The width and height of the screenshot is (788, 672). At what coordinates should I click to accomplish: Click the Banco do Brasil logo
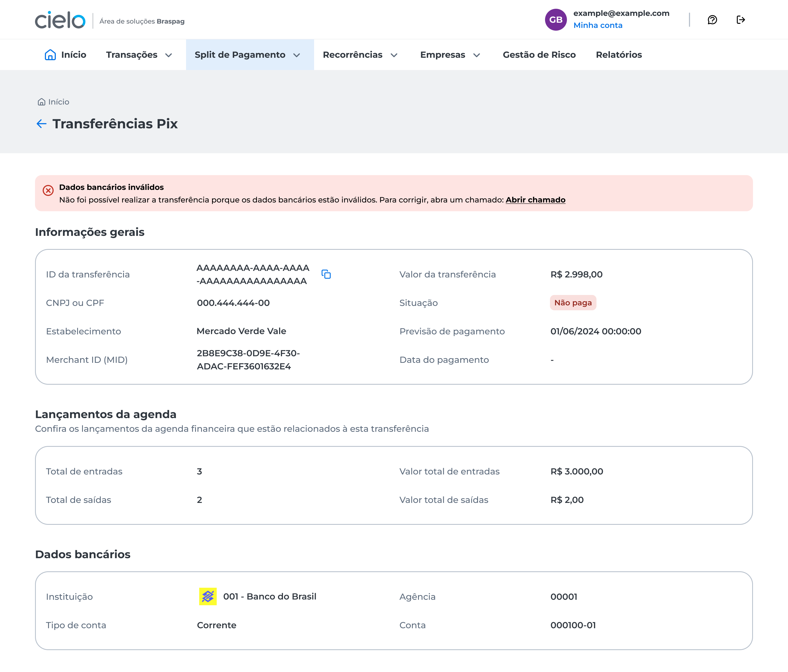[208, 596]
